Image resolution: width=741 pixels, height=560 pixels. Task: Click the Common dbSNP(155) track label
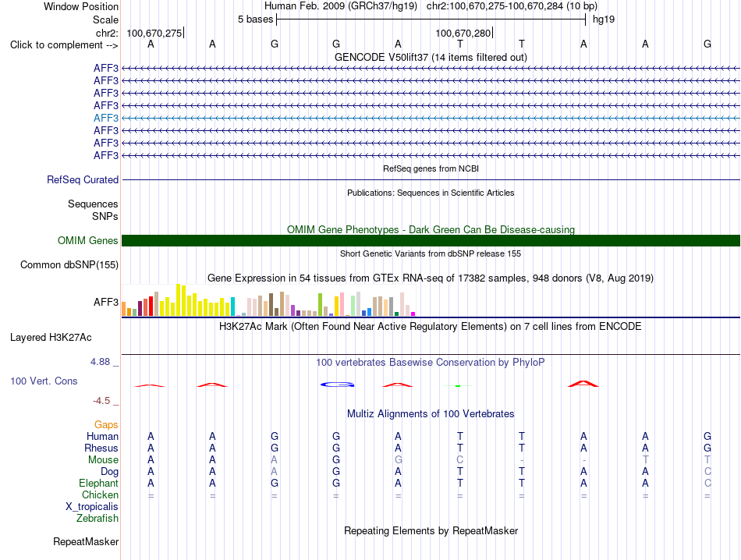69,264
